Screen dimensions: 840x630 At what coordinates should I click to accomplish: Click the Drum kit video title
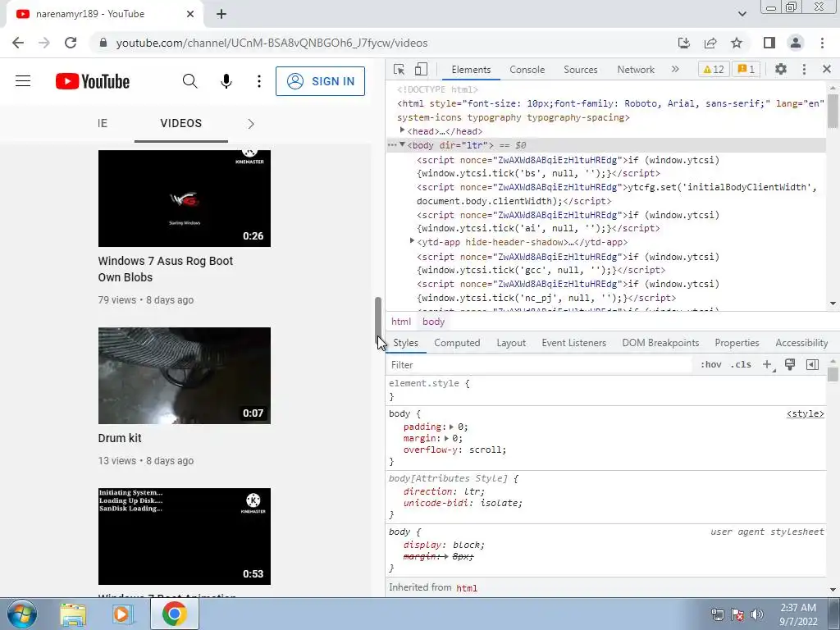[120, 438]
